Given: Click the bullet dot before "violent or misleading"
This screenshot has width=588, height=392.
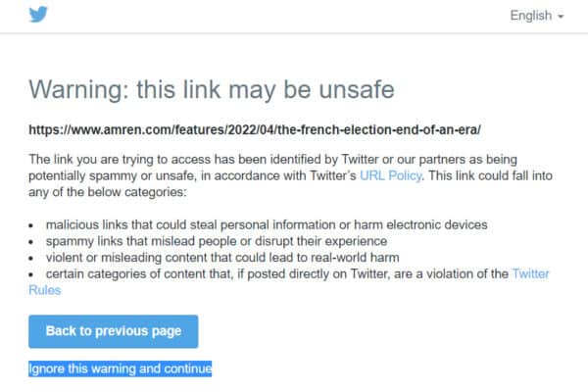Looking at the screenshot, I should click(x=31, y=258).
